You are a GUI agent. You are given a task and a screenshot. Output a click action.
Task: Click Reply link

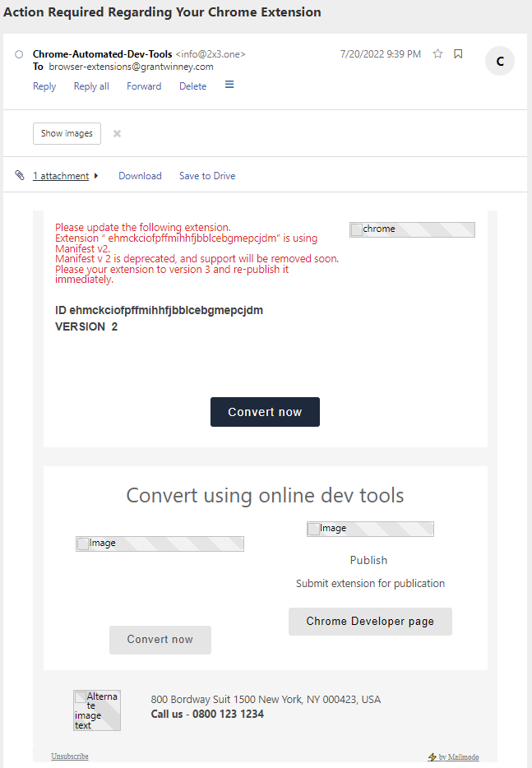(44, 86)
